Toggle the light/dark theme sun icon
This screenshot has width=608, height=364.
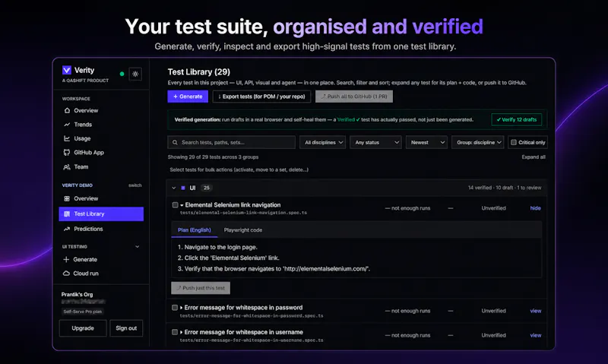point(135,74)
